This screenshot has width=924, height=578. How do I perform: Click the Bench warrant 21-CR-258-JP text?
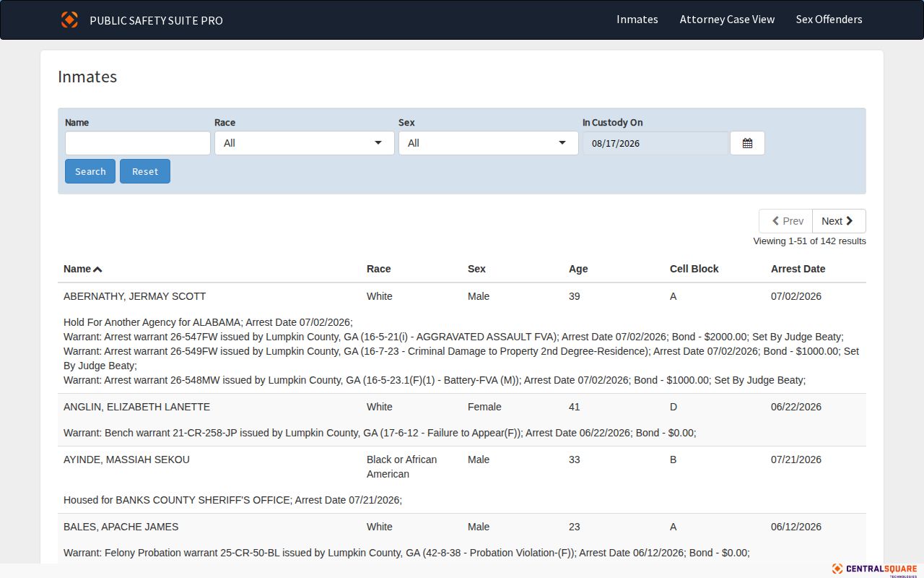380,433
